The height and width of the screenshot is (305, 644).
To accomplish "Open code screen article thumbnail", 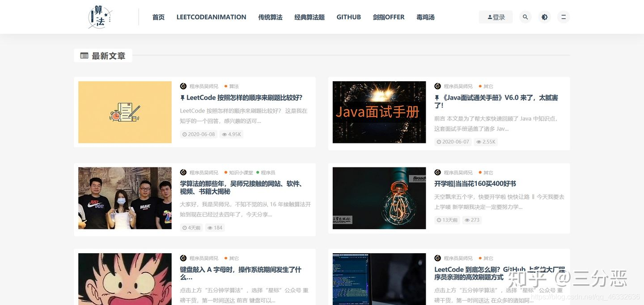I will [x=379, y=279].
